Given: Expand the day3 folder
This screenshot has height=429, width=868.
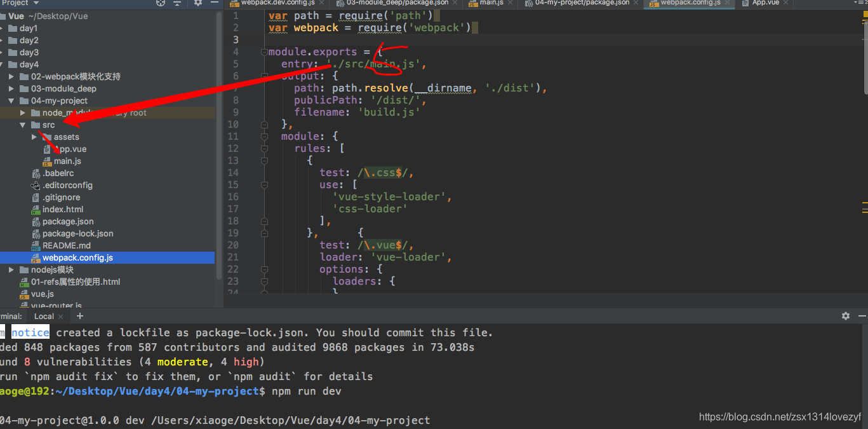Looking at the screenshot, I should click(x=2, y=53).
